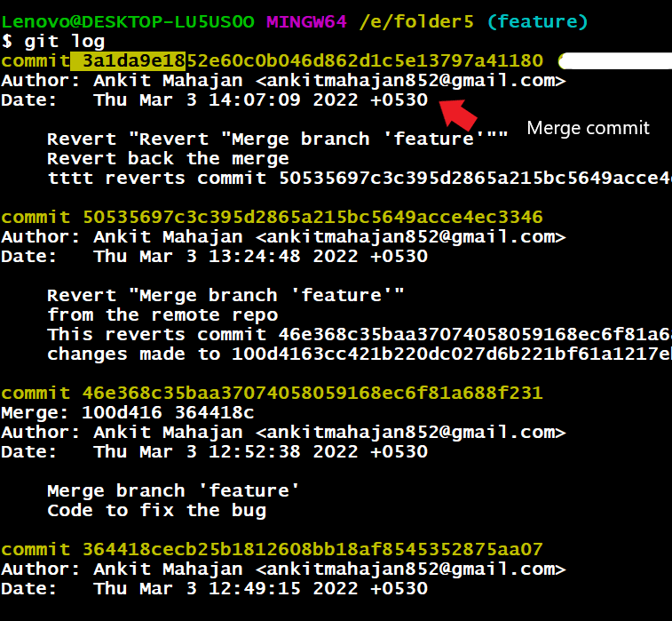
Task: Click the (feature) branch name in prompt
Action: [x=537, y=21]
